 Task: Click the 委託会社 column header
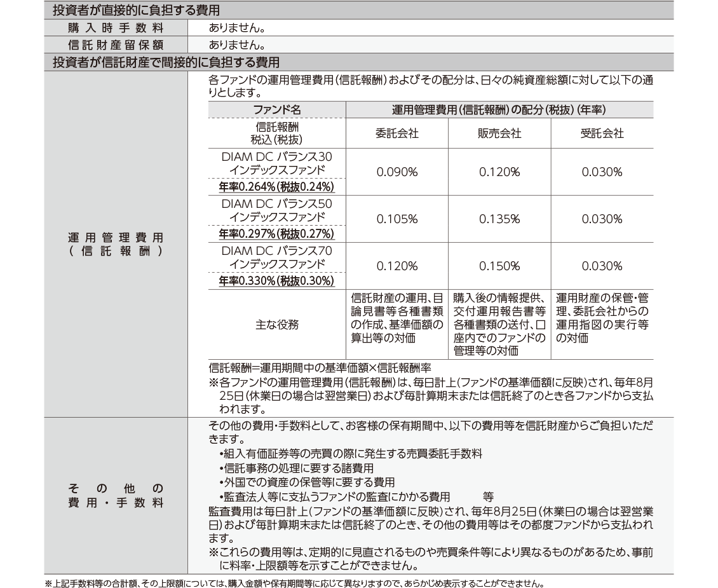click(x=396, y=133)
